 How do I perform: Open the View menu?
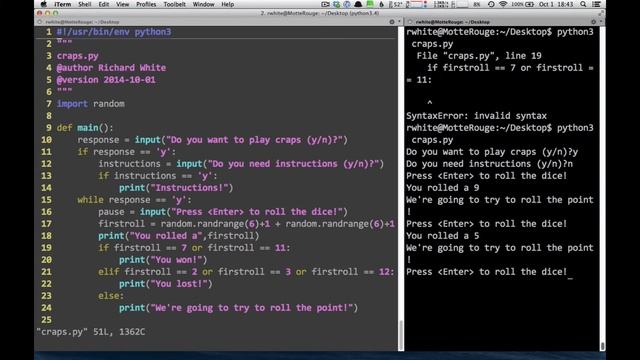pyautogui.click(x=122, y=4)
